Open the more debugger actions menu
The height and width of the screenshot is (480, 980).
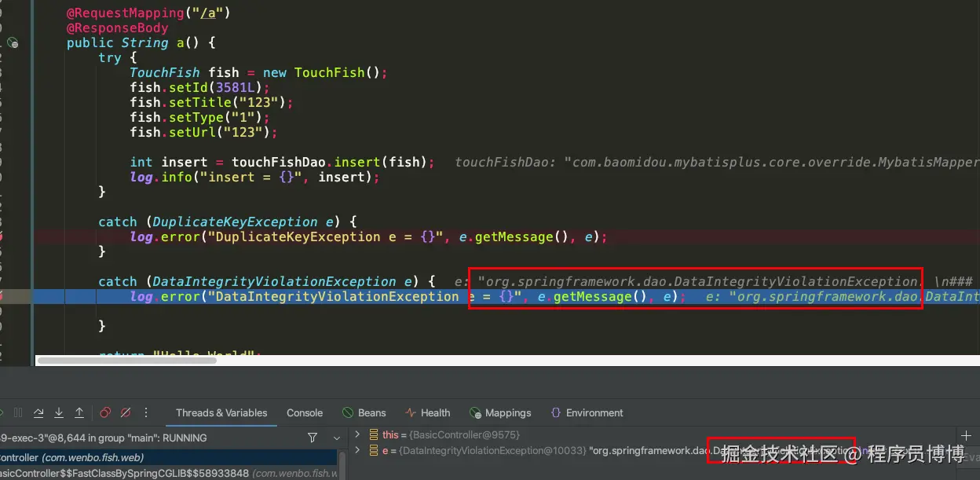click(146, 412)
